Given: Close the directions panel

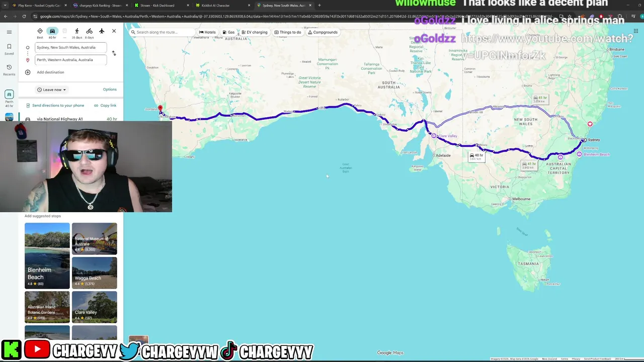Looking at the screenshot, I should click(x=114, y=31).
